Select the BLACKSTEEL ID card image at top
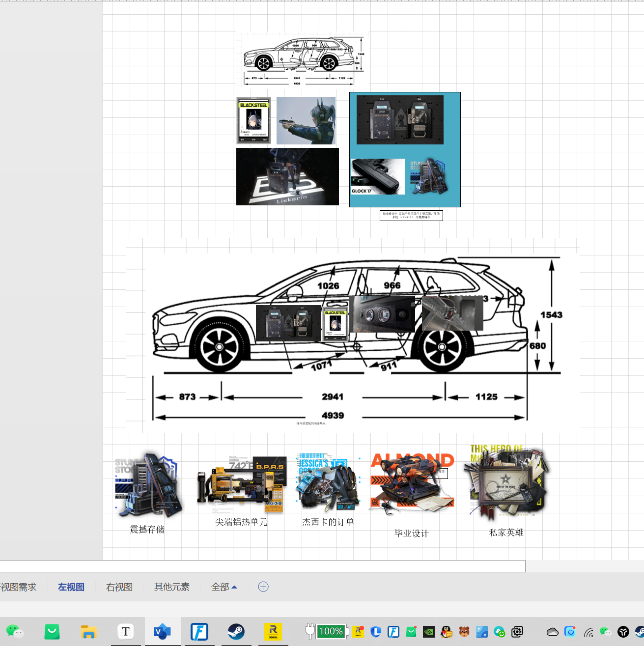Screen dimensions: 644x646 pos(254,120)
